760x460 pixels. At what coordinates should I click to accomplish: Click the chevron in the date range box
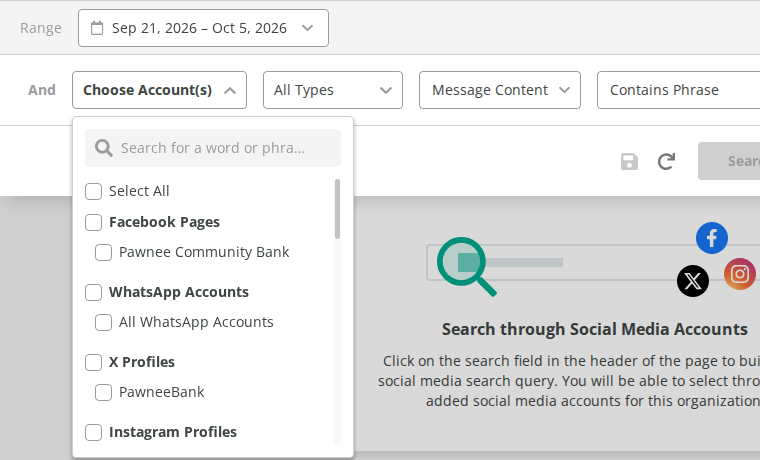307,28
